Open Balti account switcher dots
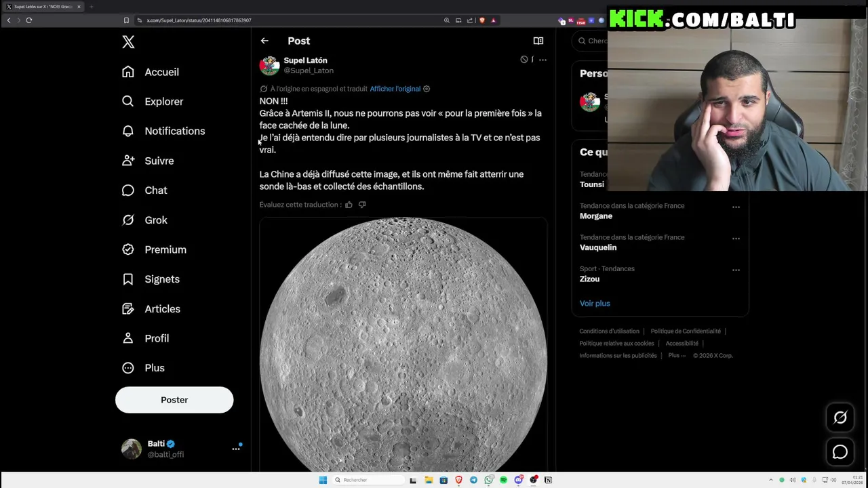Viewport: 868px width, 488px height. [236, 449]
